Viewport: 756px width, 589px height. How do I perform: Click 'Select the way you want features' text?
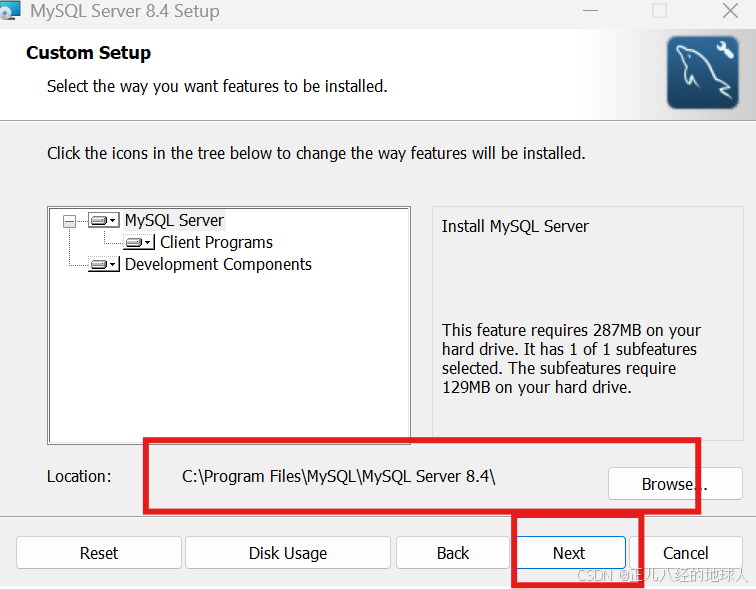(x=217, y=86)
